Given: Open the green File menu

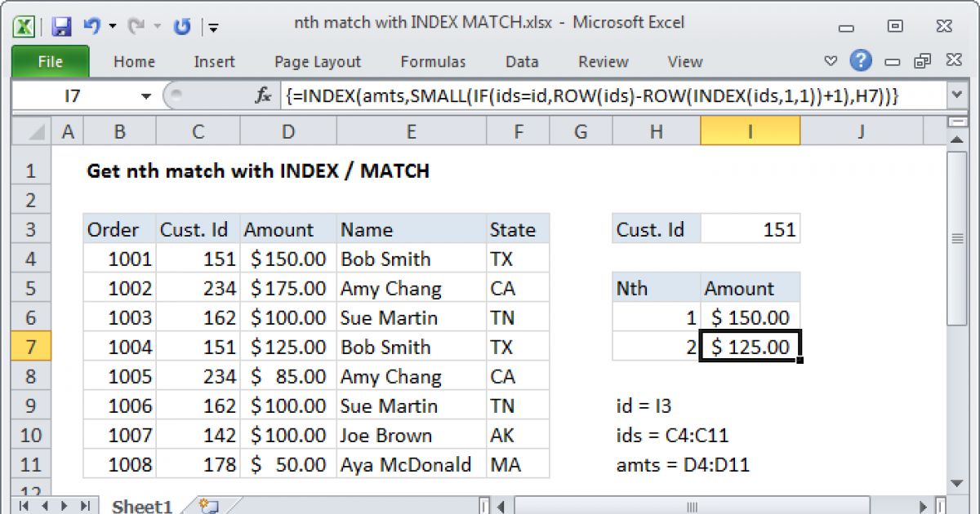Looking at the screenshot, I should pyautogui.click(x=50, y=62).
